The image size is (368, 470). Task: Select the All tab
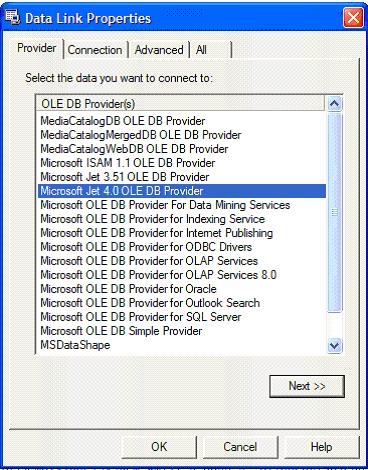coord(211,50)
